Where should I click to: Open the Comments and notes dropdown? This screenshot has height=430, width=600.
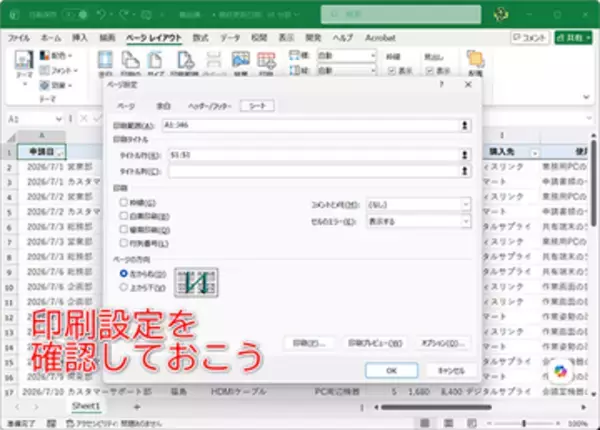click(419, 205)
